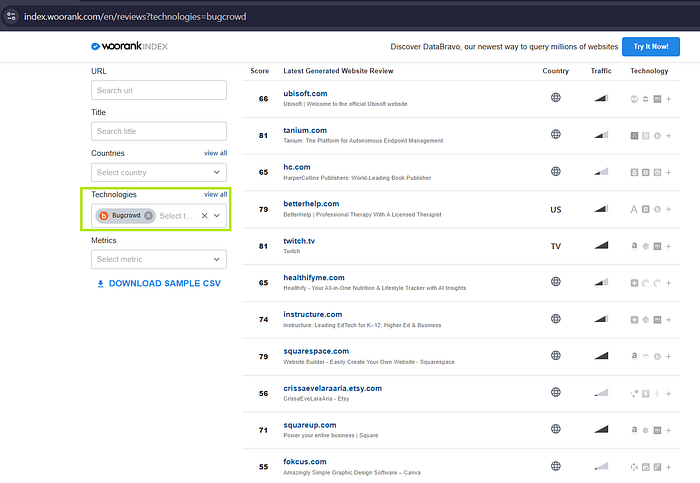Viewport: 700px width, 483px height.
Task: Expand the Technologies dropdown arrow
Action: (217, 216)
